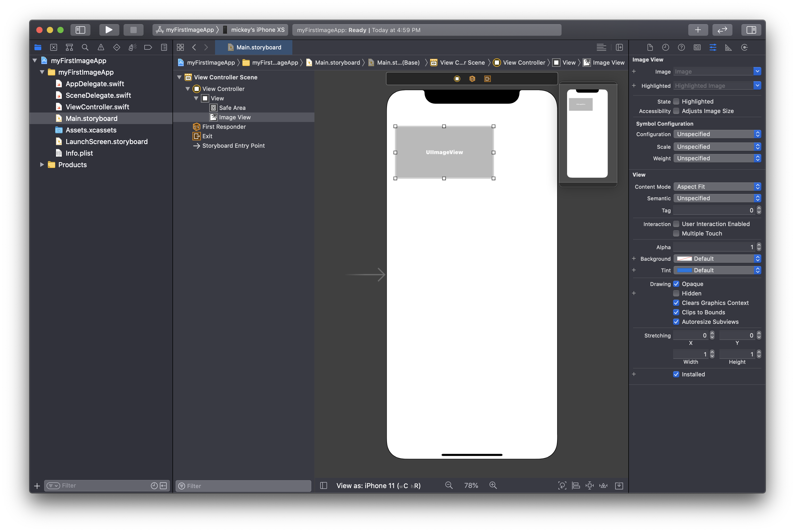This screenshot has height=532, width=795.
Task: Enable the Highlighted state checkbox
Action: pos(676,101)
